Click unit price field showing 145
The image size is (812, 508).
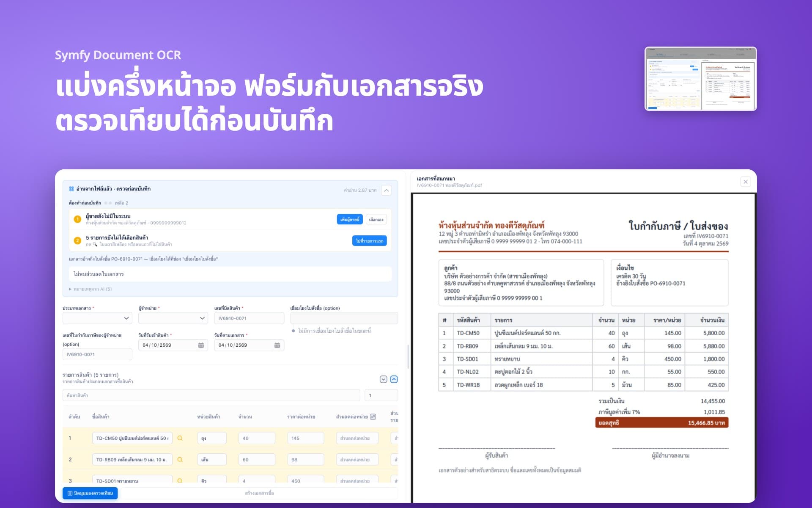click(x=305, y=438)
